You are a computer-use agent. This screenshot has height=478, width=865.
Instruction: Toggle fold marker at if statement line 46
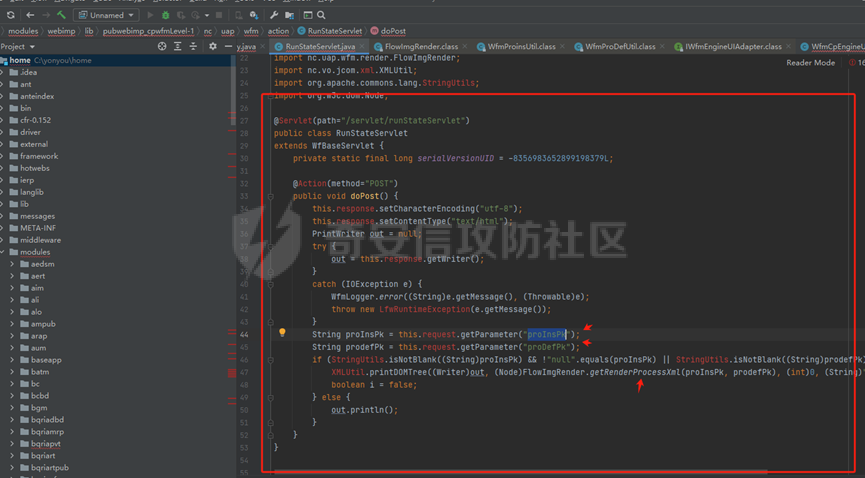click(x=270, y=360)
